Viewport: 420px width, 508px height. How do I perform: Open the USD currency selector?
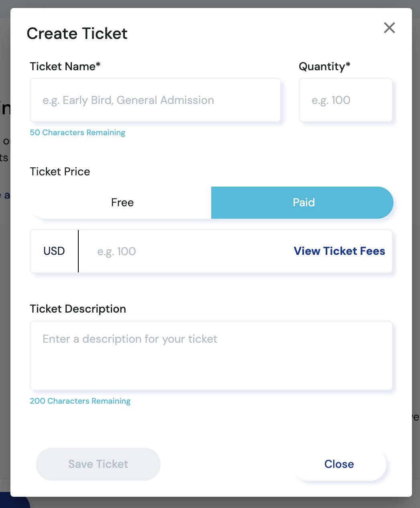pyautogui.click(x=54, y=251)
